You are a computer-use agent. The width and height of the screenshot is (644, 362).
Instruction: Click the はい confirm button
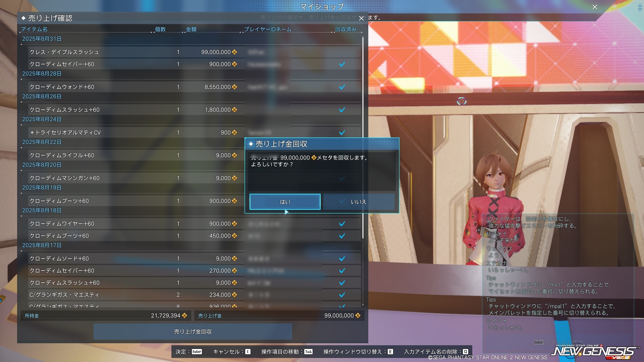coord(285,202)
